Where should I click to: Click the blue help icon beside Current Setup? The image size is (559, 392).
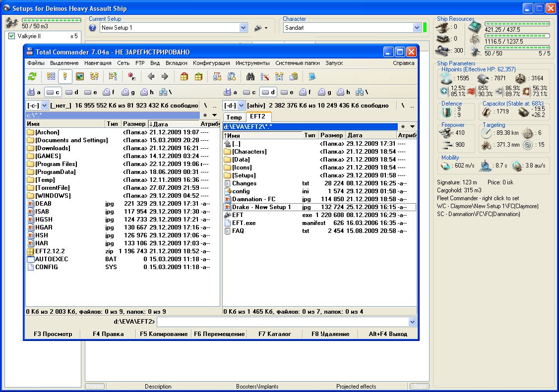[92, 28]
